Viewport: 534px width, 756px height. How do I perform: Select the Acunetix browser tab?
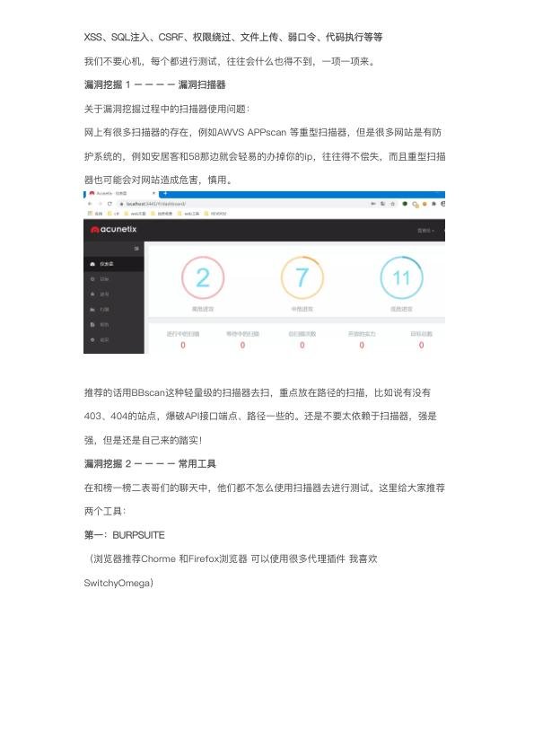pyautogui.click(x=120, y=194)
